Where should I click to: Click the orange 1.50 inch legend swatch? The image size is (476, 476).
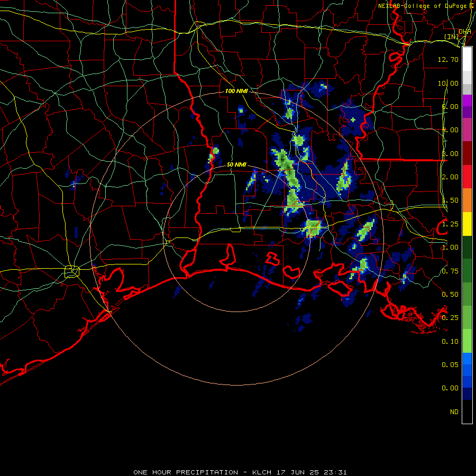coord(467,200)
